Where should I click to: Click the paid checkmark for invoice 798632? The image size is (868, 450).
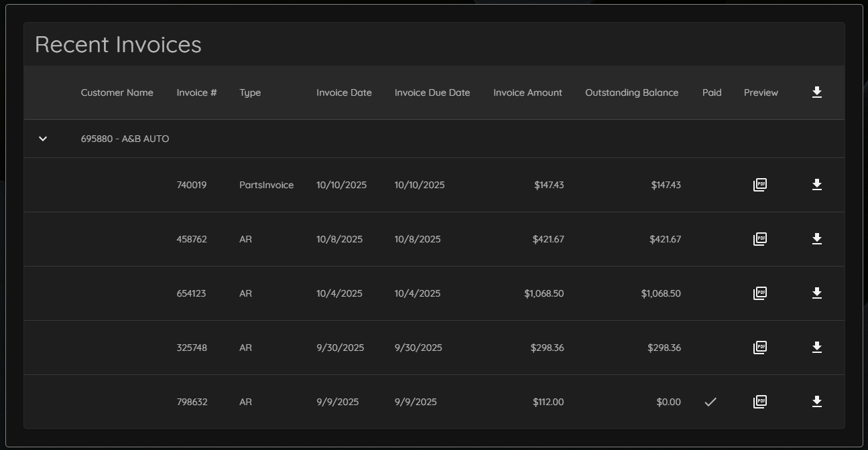pyautogui.click(x=710, y=402)
